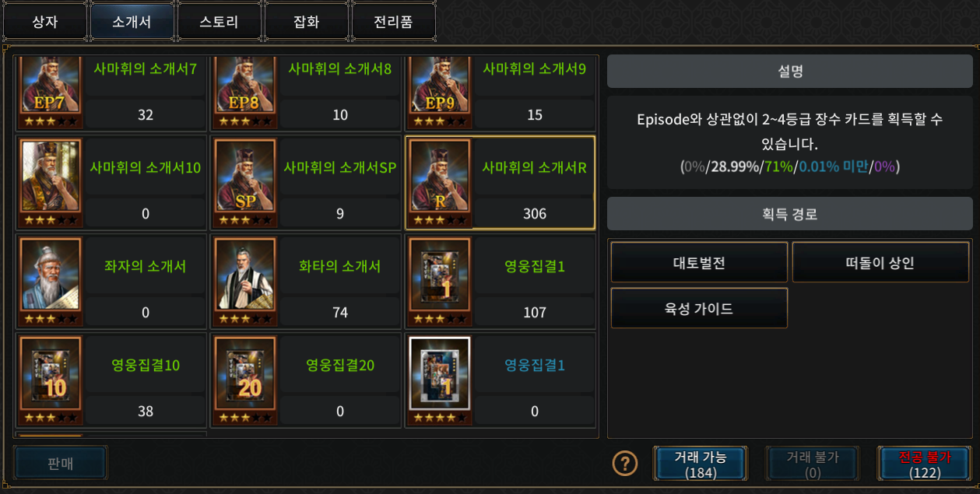
Task: Switch to the 전리품 tab
Action: [393, 22]
